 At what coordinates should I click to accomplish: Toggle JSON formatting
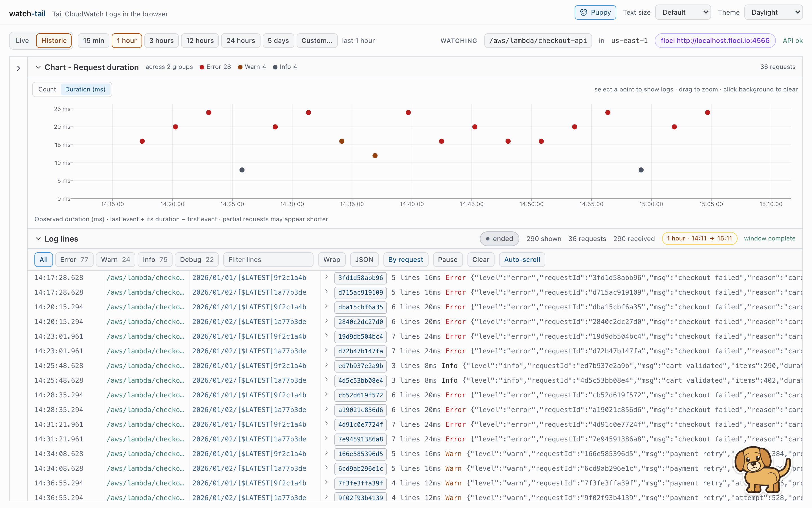tap(364, 260)
